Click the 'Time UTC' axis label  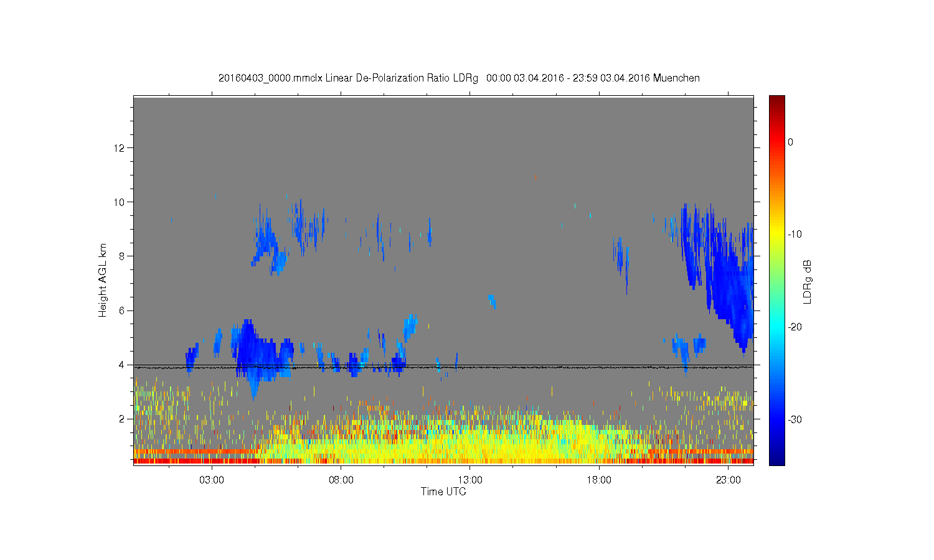[443, 492]
